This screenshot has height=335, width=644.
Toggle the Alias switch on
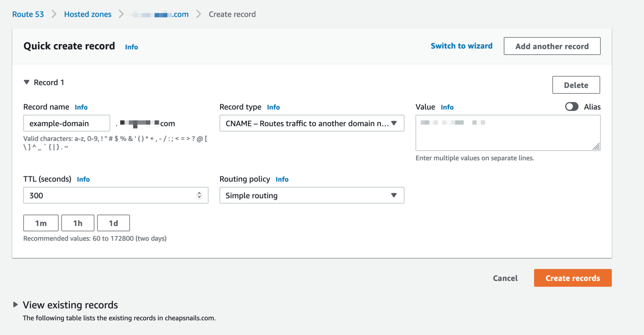[x=572, y=107]
